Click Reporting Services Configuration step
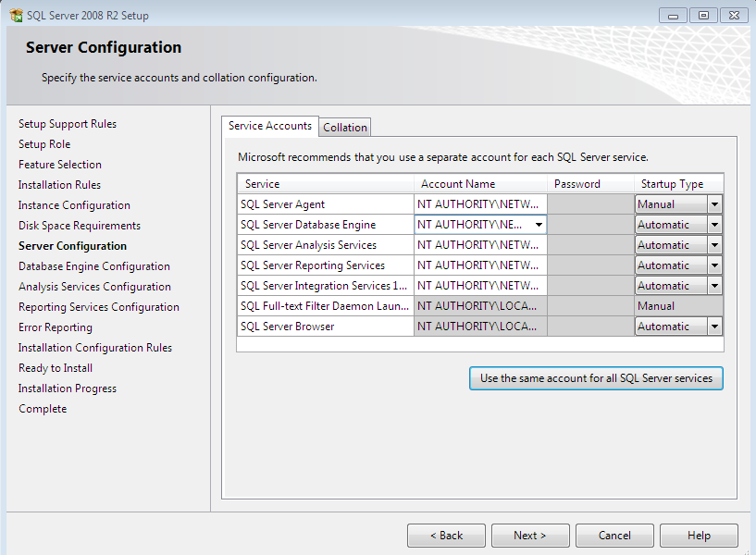 (x=99, y=307)
